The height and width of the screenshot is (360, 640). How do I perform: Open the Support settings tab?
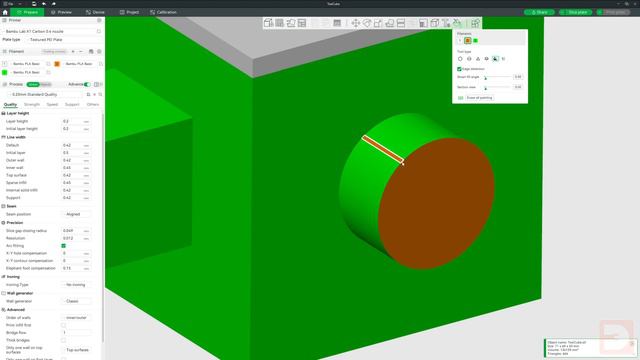point(72,104)
